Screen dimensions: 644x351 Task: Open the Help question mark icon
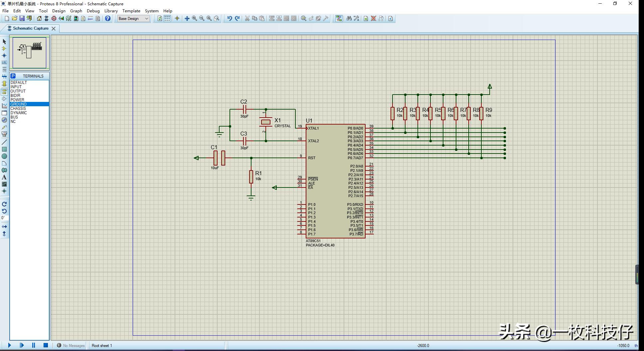point(108,19)
